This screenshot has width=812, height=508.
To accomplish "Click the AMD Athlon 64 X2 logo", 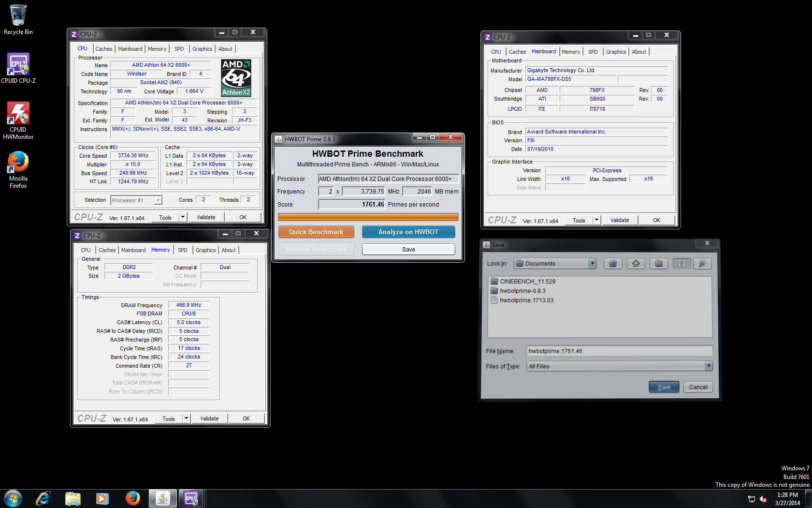I will click(236, 78).
